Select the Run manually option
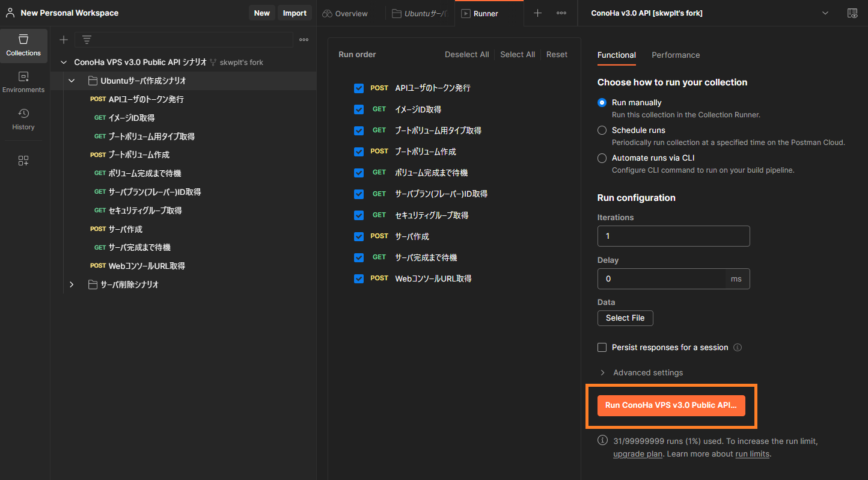This screenshot has height=480, width=868. point(602,103)
